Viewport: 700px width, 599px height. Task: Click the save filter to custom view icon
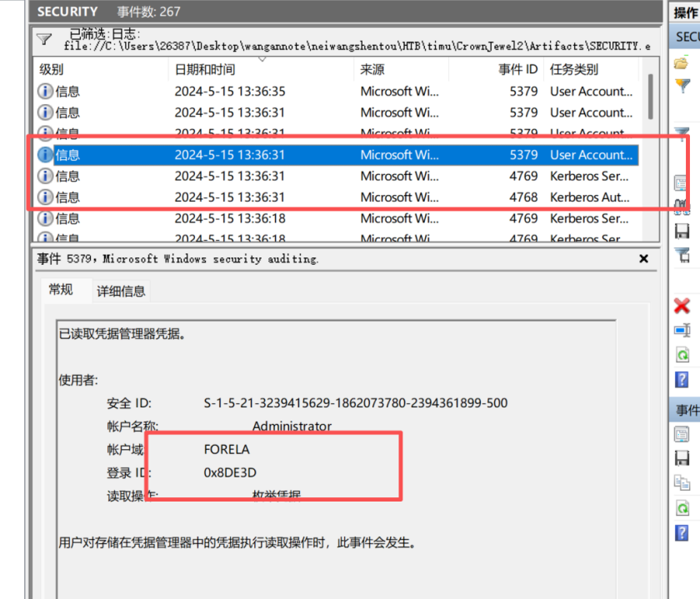click(682, 255)
